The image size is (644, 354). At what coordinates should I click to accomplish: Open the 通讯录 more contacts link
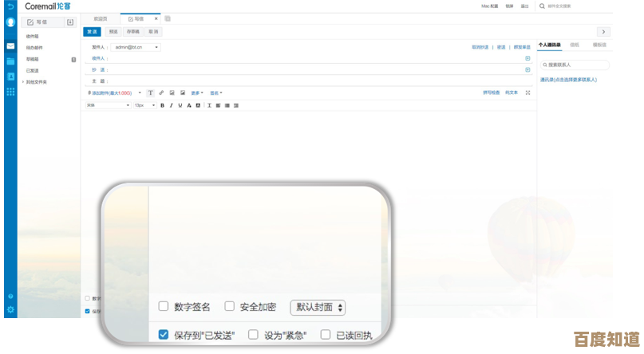(568, 80)
